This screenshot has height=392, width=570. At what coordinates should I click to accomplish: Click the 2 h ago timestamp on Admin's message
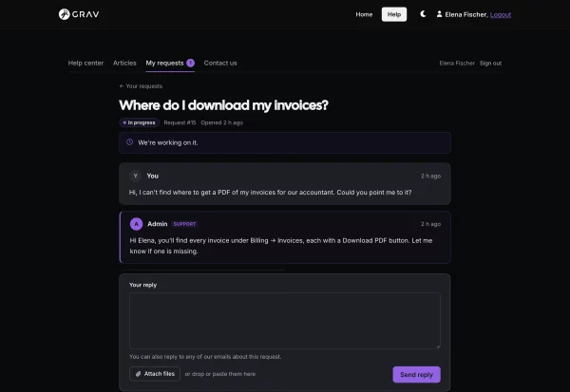[430, 224]
